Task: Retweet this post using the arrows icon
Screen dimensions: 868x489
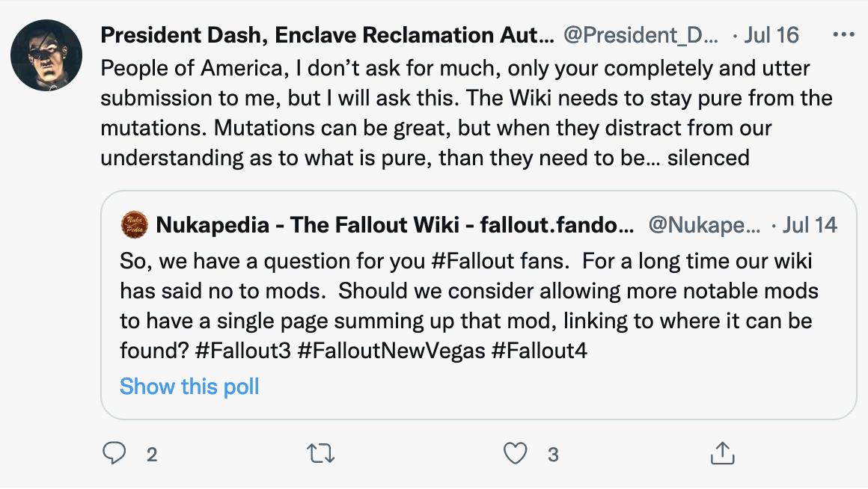Action: pos(322,453)
